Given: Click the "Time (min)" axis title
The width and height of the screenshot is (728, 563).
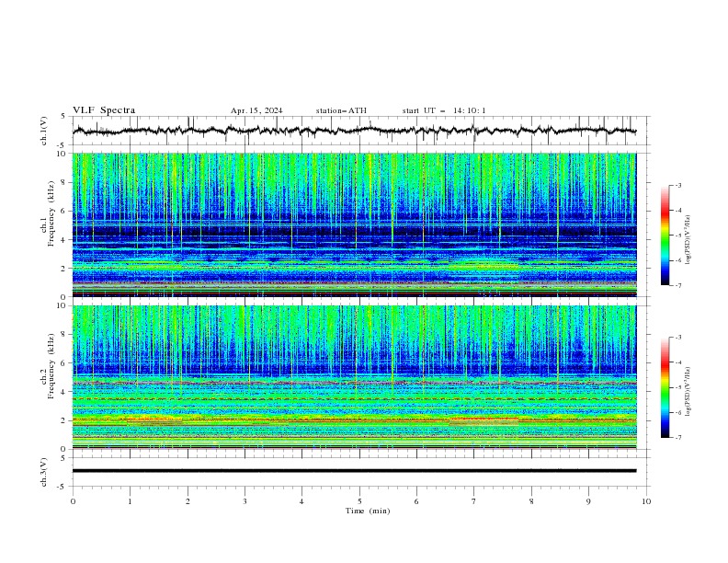Looking at the screenshot, I should pyautogui.click(x=368, y=511).
